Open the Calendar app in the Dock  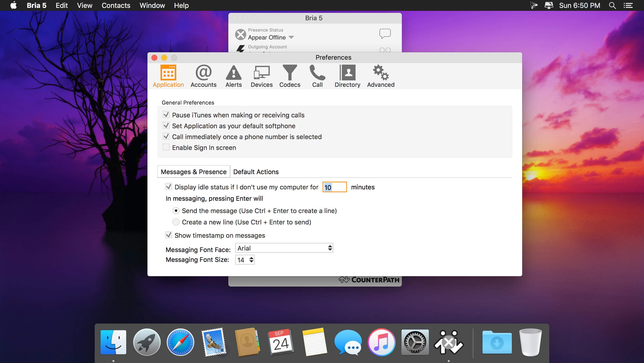[x=281, y=342]
